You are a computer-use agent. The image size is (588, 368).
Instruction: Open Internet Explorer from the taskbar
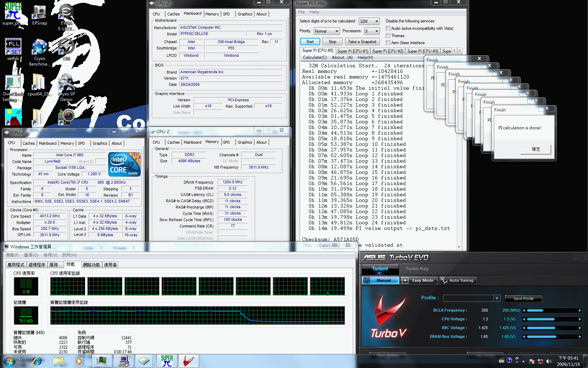[x=37, y=361]
